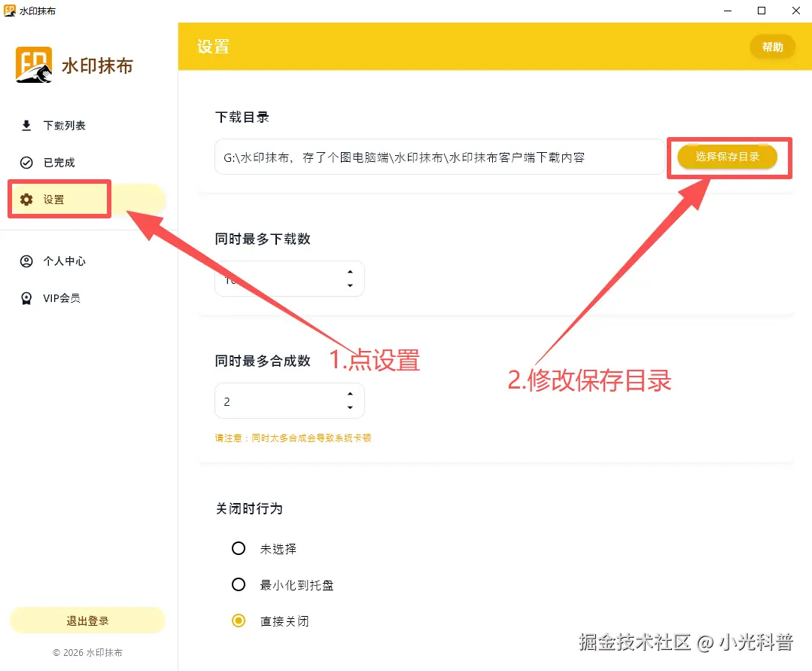The width and height of the screenshot is (812, 671).
Task: Select the 最小化到托盘 radio option
Action: point(239,584)
